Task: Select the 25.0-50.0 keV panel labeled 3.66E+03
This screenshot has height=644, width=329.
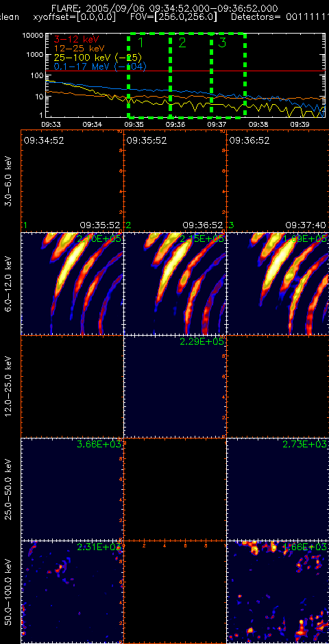Action: [x=72, y=489]
